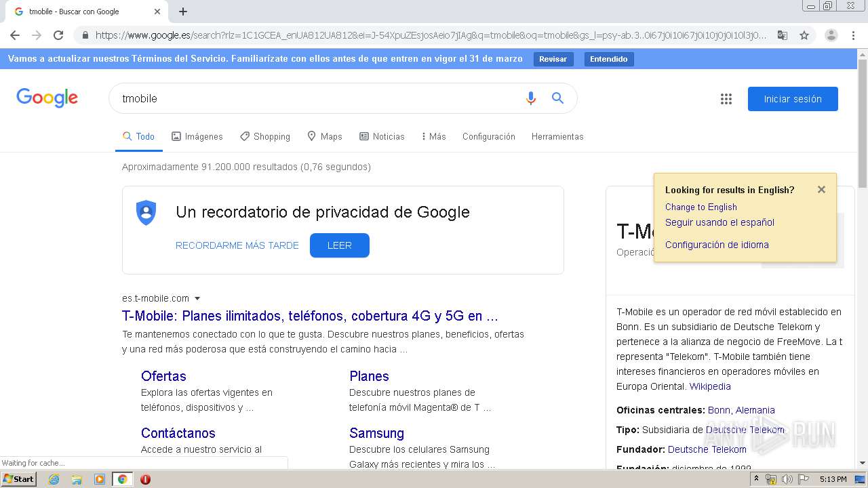The width and height of the screenshot is (868, 488).
Task: Open the Wikipedia link in knowledge panel
Action: coord(710,386)
